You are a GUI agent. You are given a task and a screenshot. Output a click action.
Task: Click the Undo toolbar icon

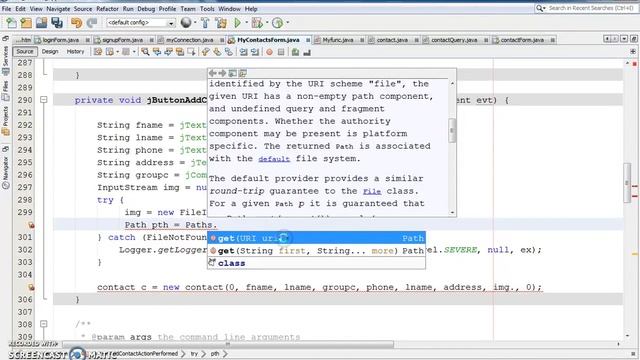pos(76,23)
